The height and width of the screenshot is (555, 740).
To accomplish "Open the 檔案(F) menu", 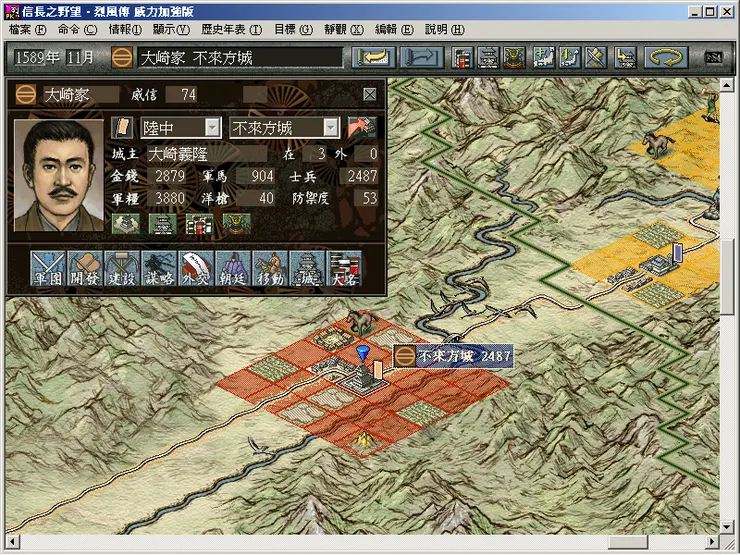I will coord(27,30).
